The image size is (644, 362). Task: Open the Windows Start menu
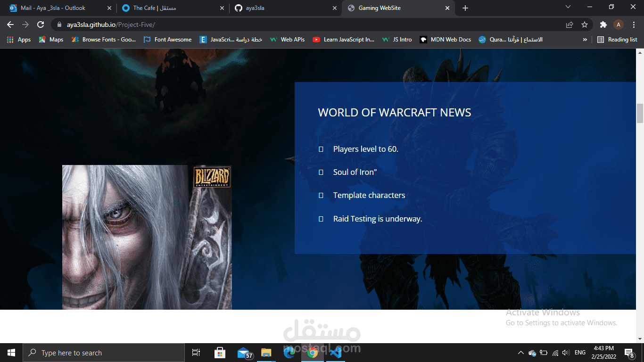(x=11, y=353)
